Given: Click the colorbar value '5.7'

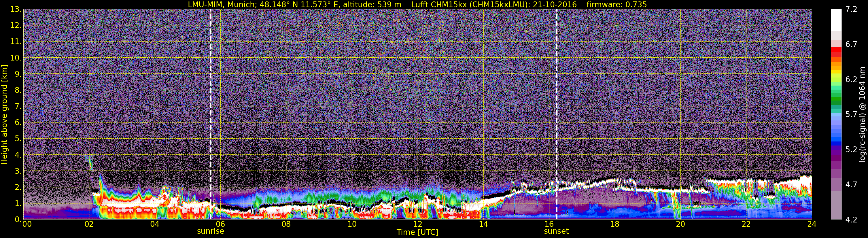Looking at the screenshot, I should (x=851, y=114).
